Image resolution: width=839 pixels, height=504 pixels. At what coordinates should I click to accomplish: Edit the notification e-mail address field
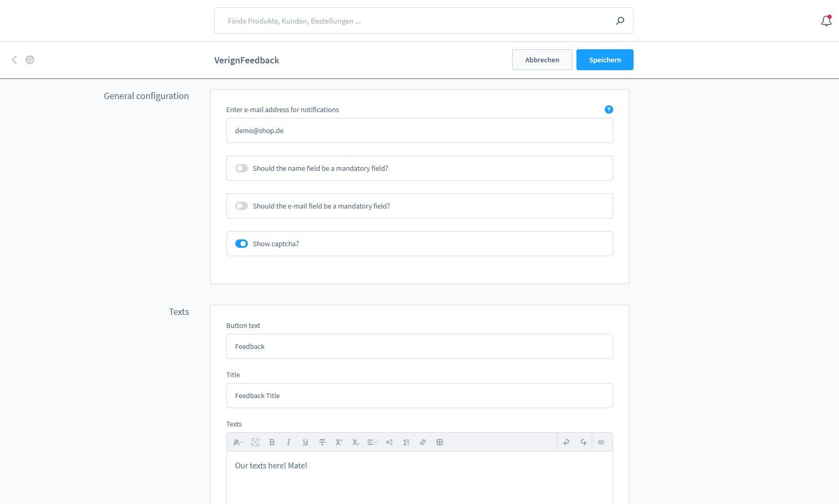click(419, 130)
